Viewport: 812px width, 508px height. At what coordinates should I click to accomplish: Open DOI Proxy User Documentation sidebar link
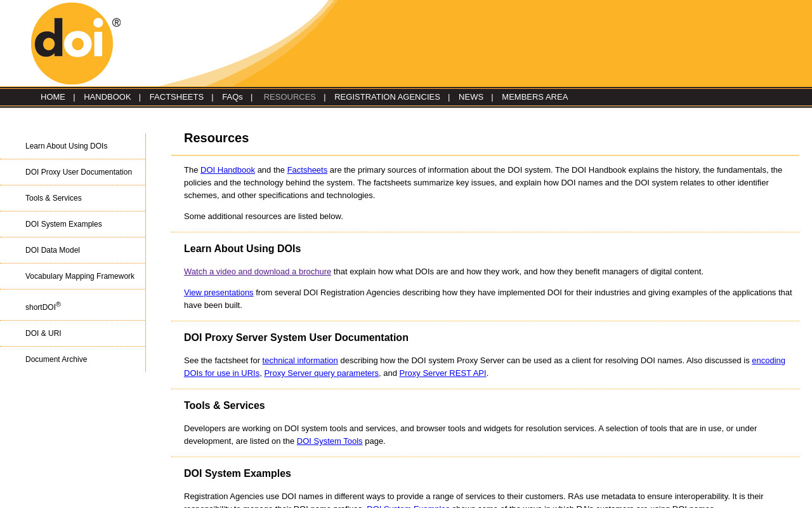click(x=79, y=172)
